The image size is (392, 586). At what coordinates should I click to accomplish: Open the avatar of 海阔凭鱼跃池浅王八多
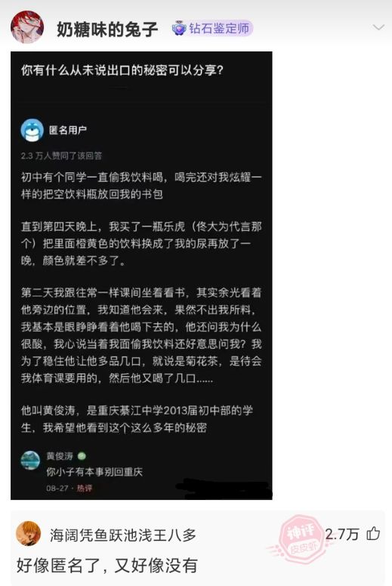(x=29, y=533)
